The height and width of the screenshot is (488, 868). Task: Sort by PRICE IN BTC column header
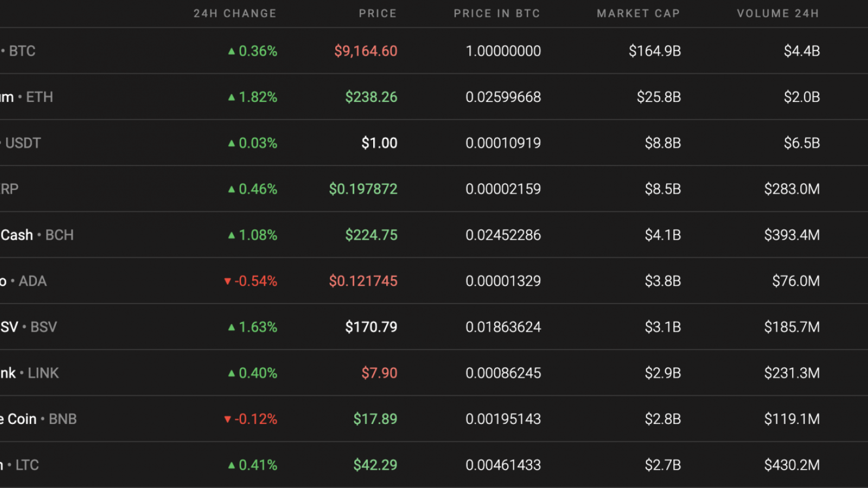[x=497, y=14]
